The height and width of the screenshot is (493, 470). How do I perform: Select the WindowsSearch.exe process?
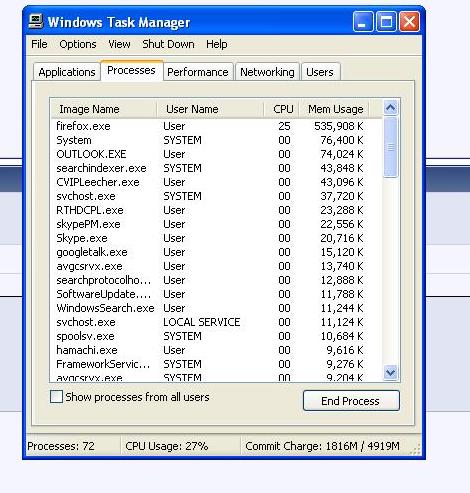(x=216, y=308)
